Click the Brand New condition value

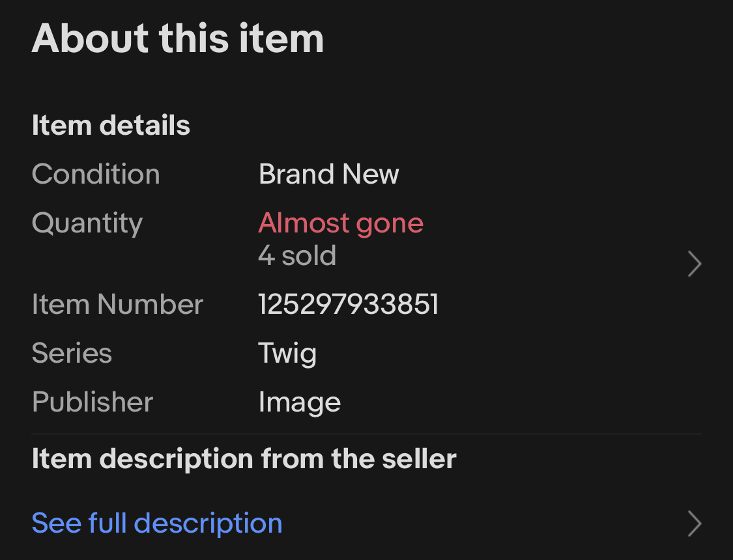click(x=329, y=175)
